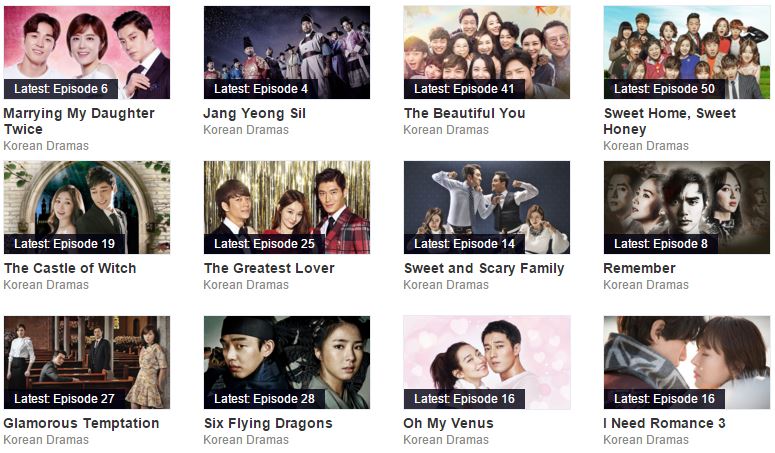The height and width of the screenshot is (453, 775).
Task: Click the Sweet and Scary Family title
Action: click(484, 268)
